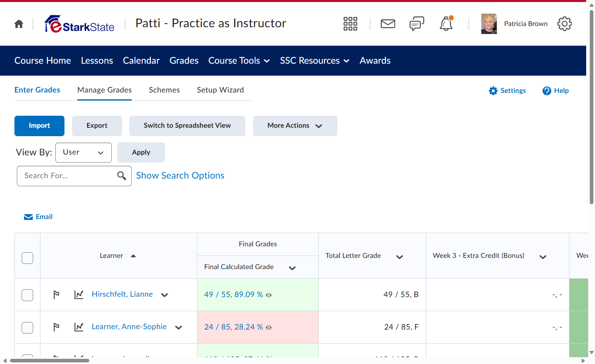
Task: Click the Import button
Action: [39, 126]
